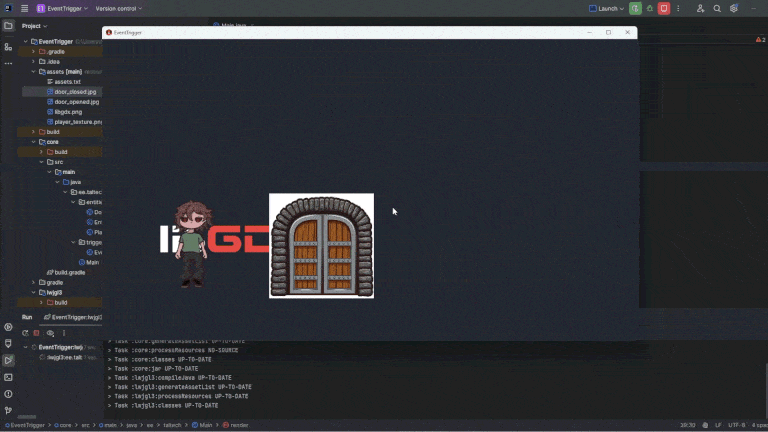The image size is (768, 432).
Task: Open IDE settings gear icon
Action: [x=733, y=8]
